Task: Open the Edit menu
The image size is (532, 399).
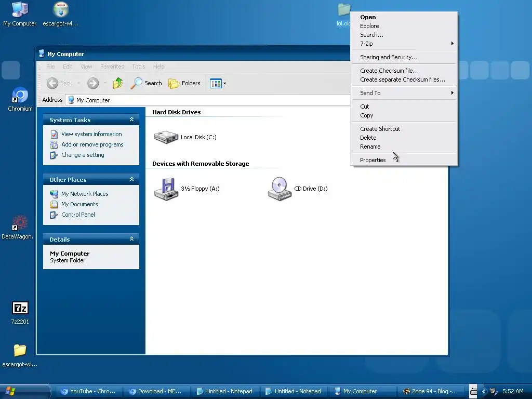Action: pyautogui.click(x=68, y=66)
